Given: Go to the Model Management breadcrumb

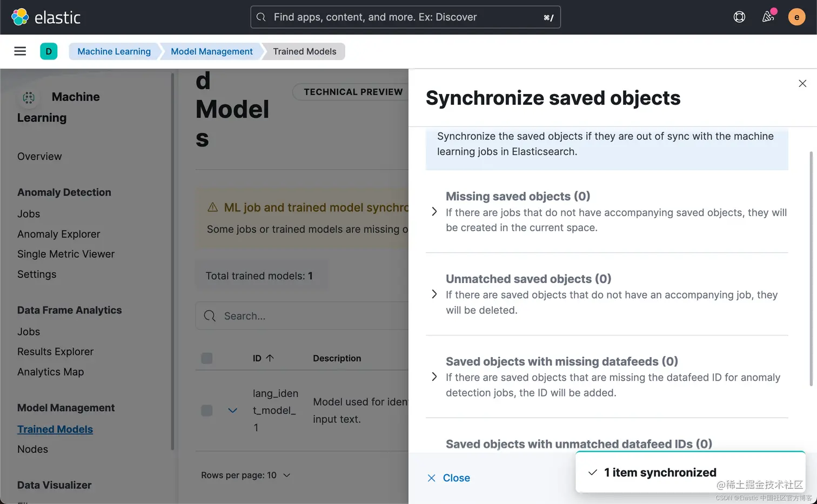Looking at the screenshot, I should 212,51.
